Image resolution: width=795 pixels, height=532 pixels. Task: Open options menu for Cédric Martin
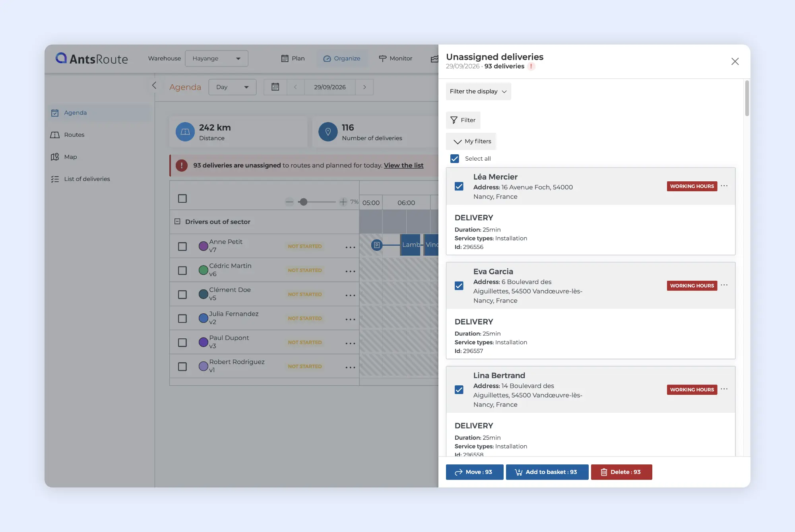click(350, 272)
